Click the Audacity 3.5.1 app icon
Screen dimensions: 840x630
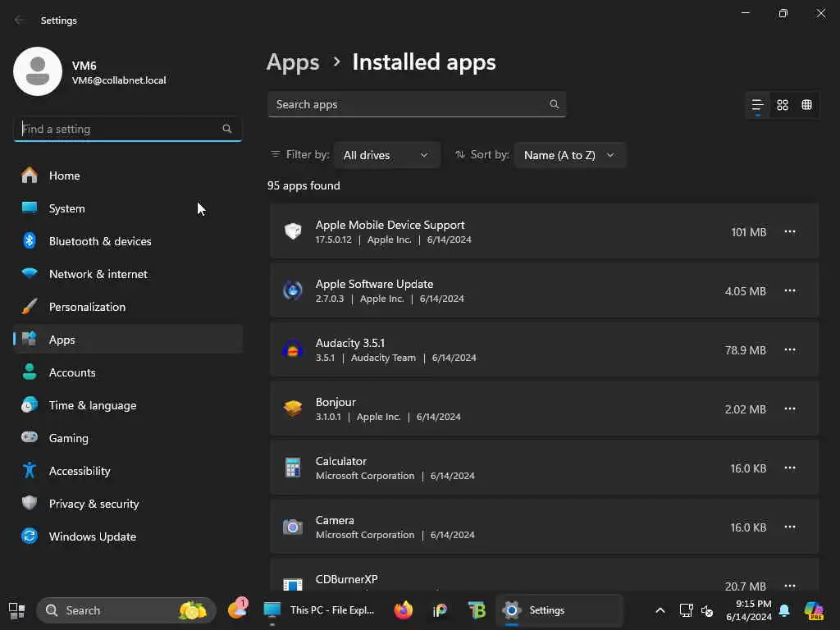[x=293, y=350]
